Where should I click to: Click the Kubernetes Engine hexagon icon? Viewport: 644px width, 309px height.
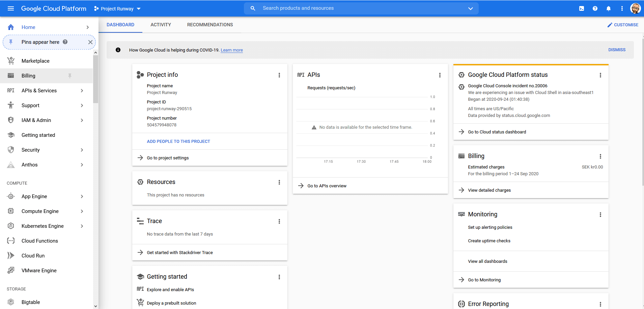click(x=11, y=226)
